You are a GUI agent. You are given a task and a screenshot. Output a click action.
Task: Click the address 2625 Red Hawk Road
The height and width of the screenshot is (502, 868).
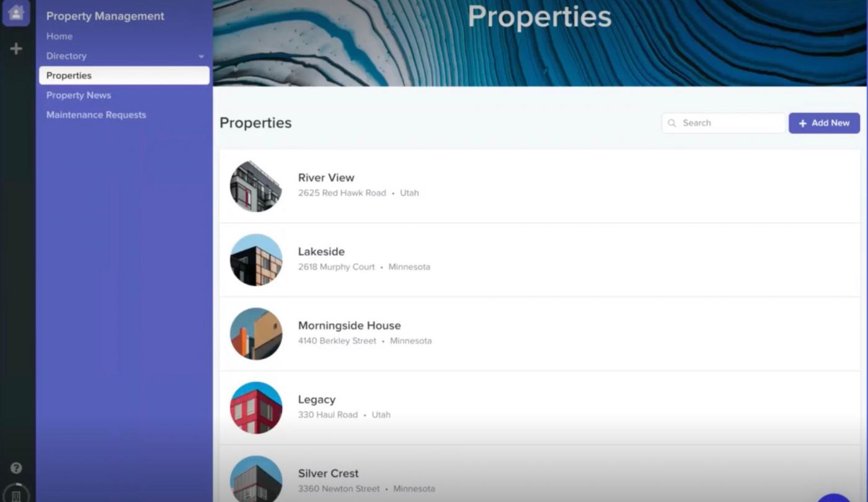[x=342, y=193]
